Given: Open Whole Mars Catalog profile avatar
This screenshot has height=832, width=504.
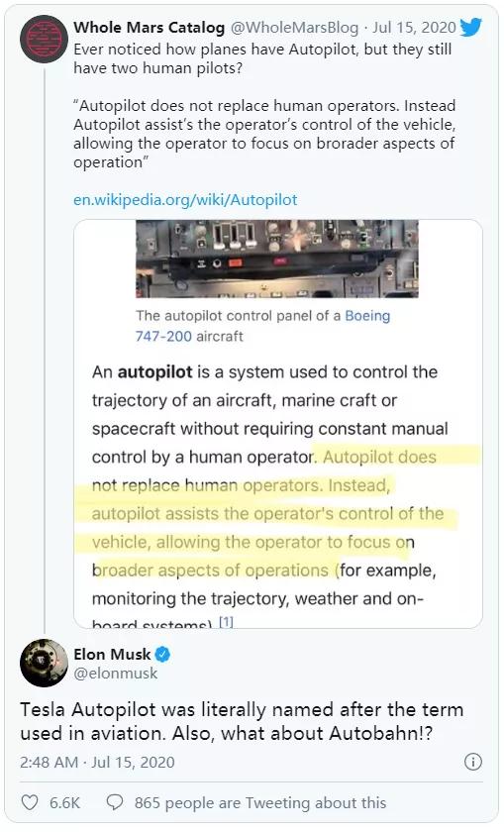Looking at the screenshot, I should coord(44,40).
